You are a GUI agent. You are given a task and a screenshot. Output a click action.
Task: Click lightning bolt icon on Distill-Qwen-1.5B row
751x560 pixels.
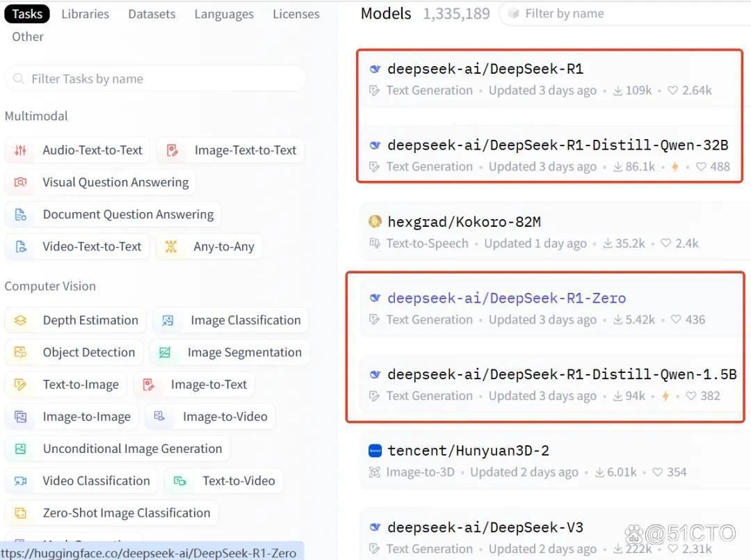[x=665, y=396]
